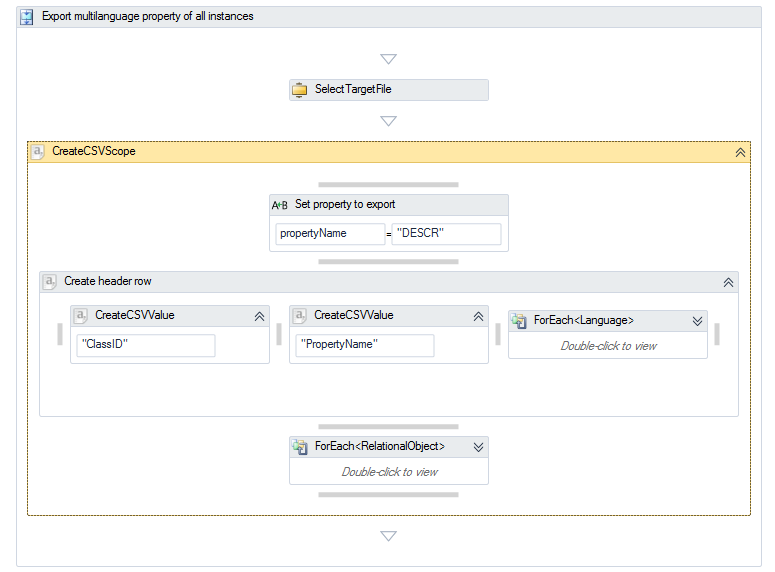
Task: Select the ForEach<Language> title text
Action: (x=584, y=320)
